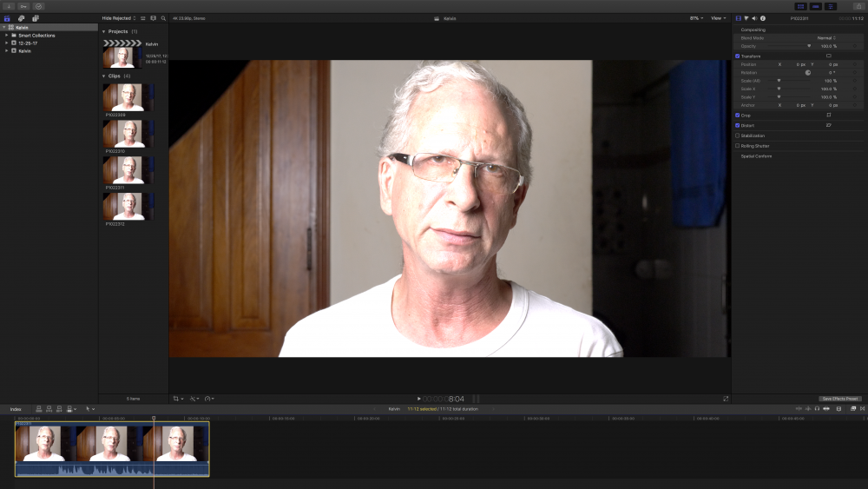Toggle the timeline show/hide button

815,6
